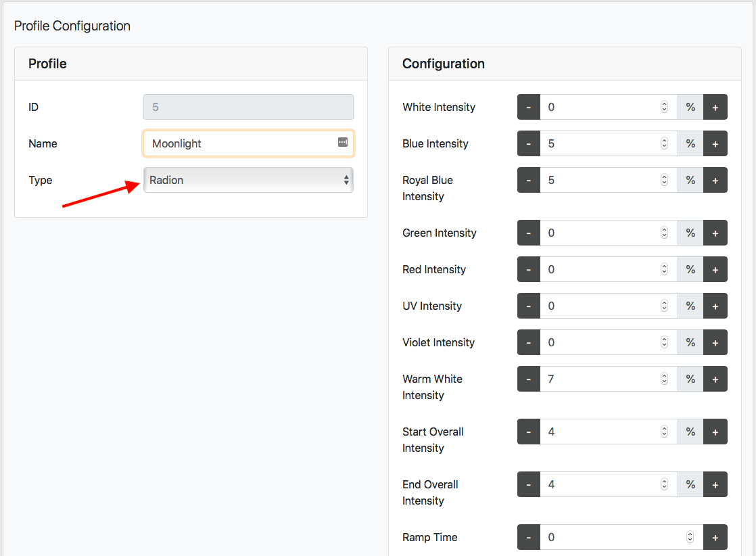Image resolution: width=756 pixels, height=556 pixels.
Task: Click the Type label
Action: click(x=41, y=181)
